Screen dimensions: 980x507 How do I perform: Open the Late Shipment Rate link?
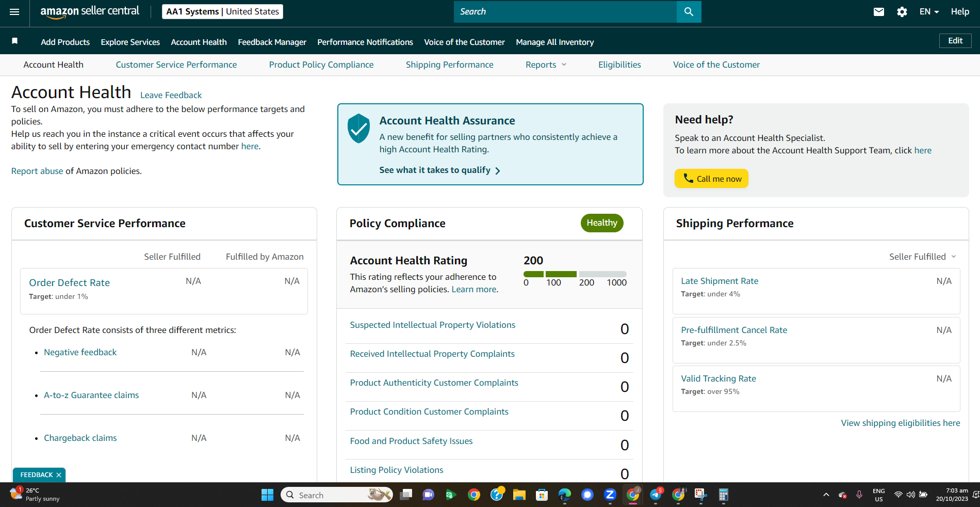[x=720, y=281]
